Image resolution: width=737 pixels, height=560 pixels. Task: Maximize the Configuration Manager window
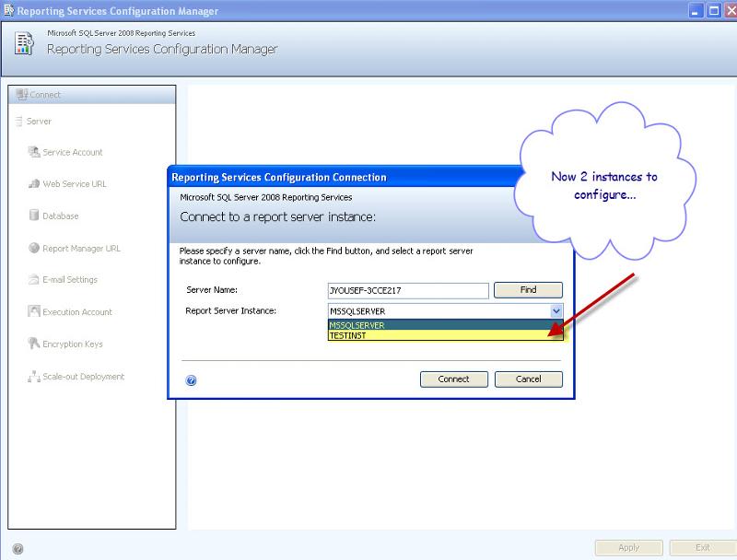tap(713, 10)
